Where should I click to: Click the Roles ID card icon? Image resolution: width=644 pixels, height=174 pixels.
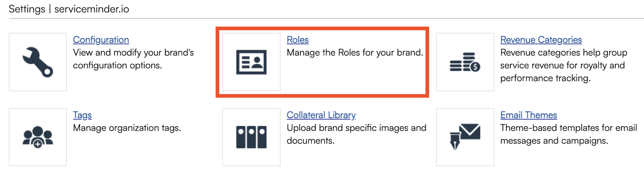[251, 62]
